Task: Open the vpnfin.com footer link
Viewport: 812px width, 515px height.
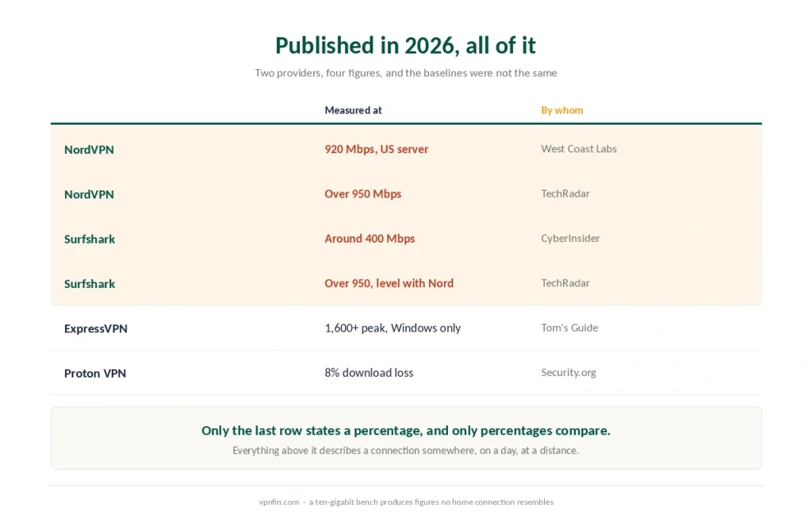Action: coord(279,502)
